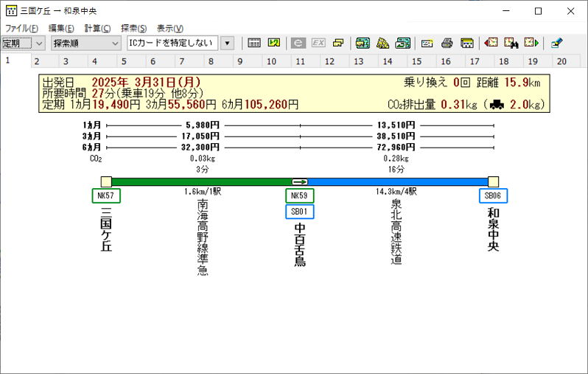Viewport: 588px width, 374px height.
Task: Click the yellow fan-shaped chart icon
Action: click(382, 43)
